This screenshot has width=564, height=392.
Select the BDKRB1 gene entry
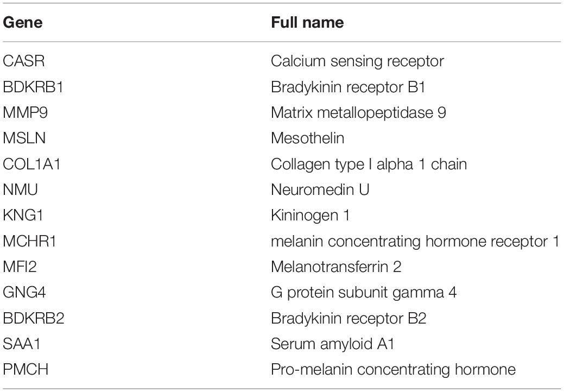[x=33, y=87]
